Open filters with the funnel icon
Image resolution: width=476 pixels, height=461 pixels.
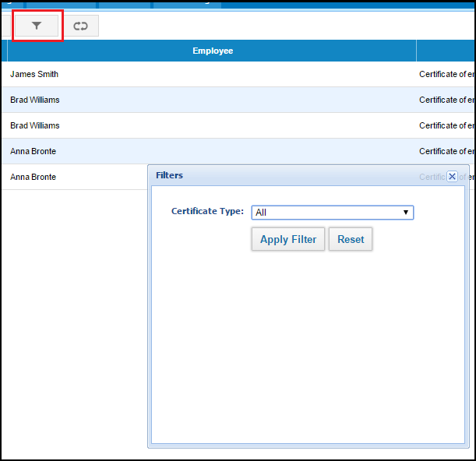(37, 26)
